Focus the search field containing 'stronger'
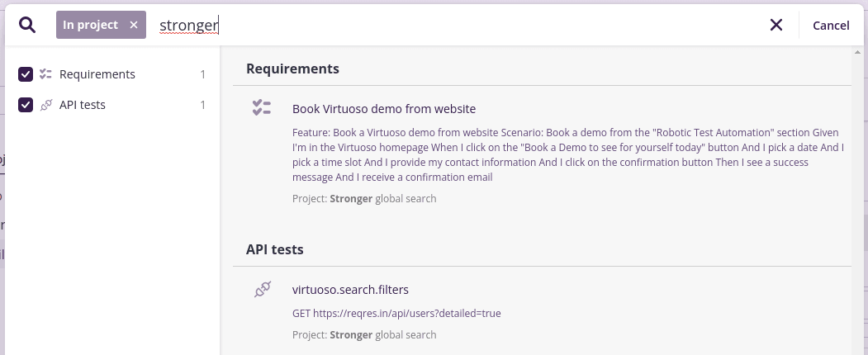 click(x=459, y=25)
